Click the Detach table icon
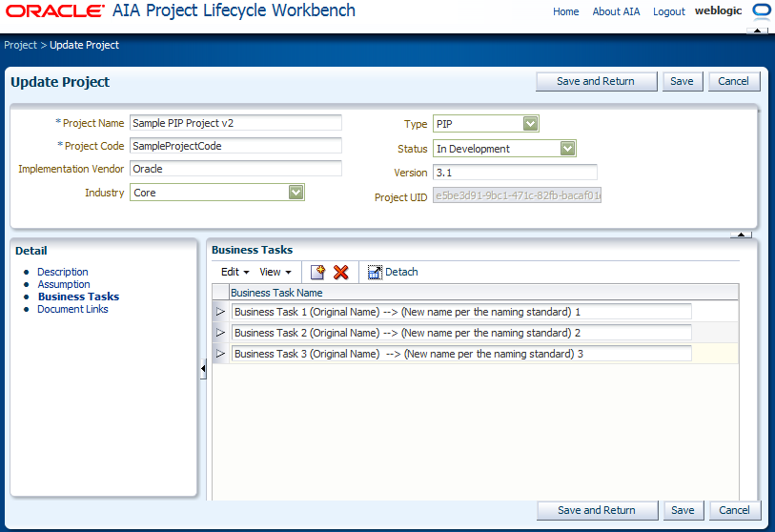Image resolution: width=775 pixels, height=532 pixels. click(x=375, y=272)
